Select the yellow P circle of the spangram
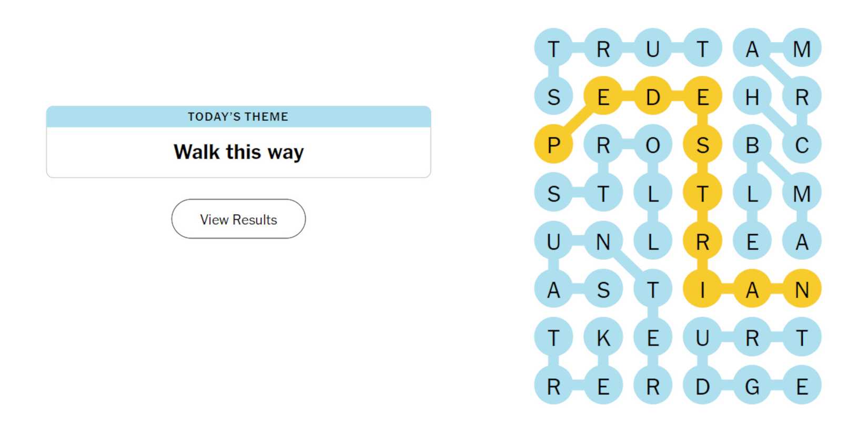The width and height of the screenshot is (868, 434). tap(553, 145)
